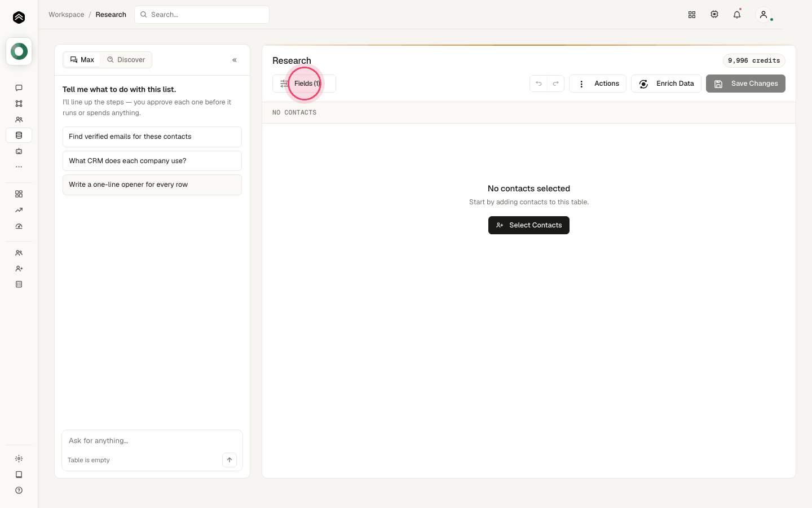Click the Enrich Data button
This screenshot has height=508, width=812.
pos(666,84)
